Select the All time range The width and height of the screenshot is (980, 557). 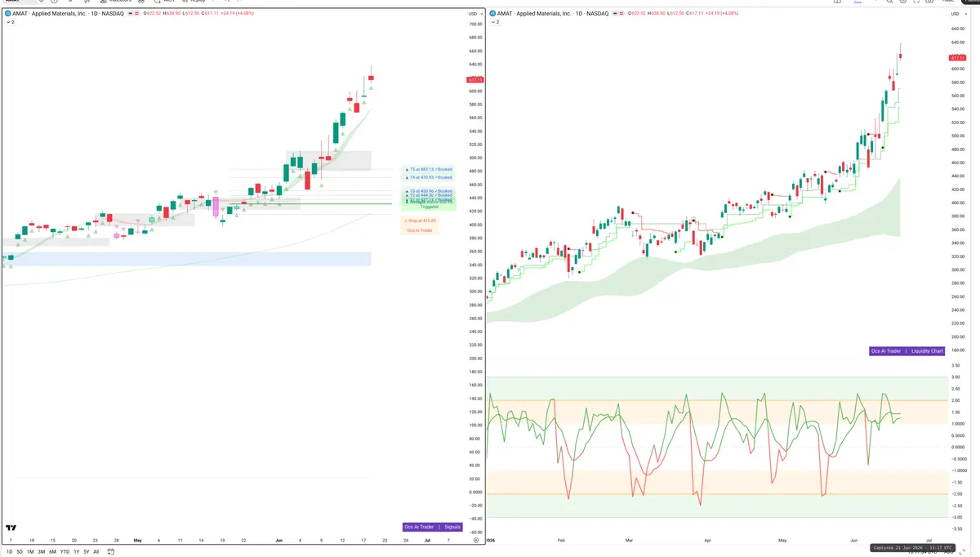pos(96,551)
